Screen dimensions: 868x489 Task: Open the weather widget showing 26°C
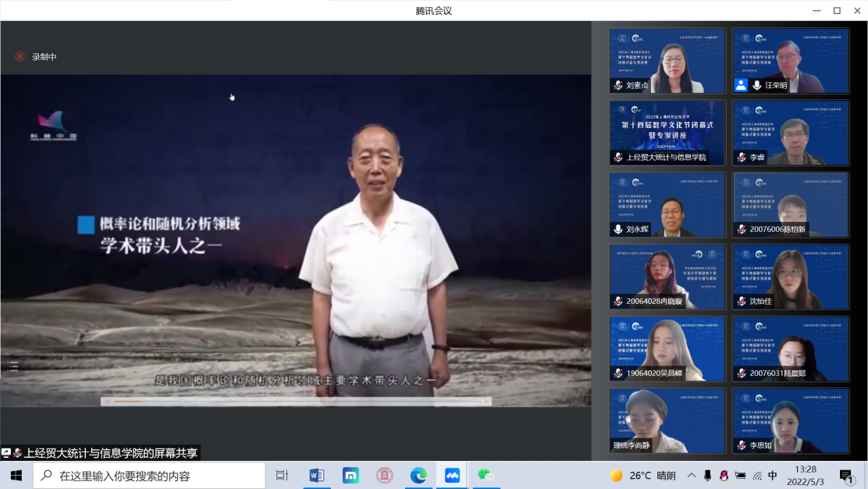click(642, 475)
